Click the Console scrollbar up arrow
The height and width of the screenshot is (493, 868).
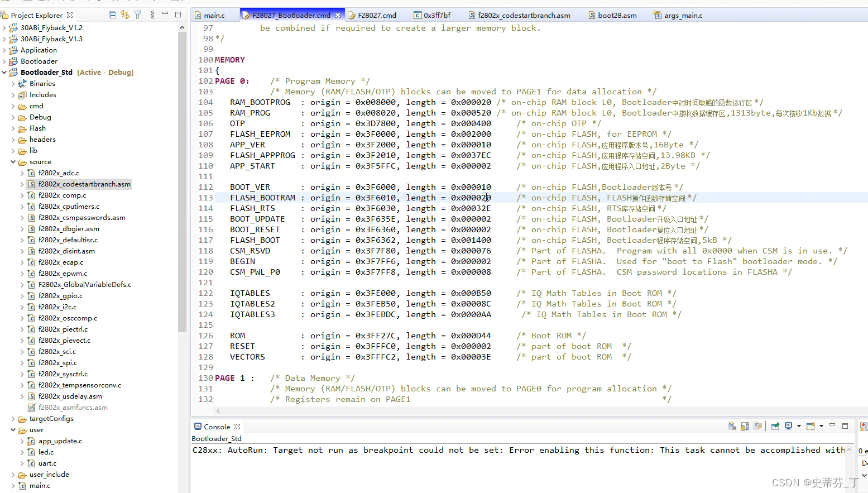pos(850,449)
